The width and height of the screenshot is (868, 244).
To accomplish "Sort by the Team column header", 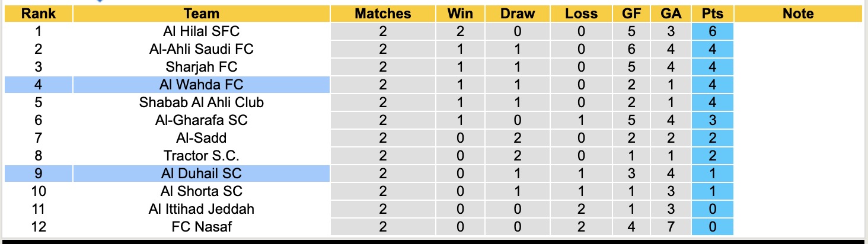I will coord(202,14).
